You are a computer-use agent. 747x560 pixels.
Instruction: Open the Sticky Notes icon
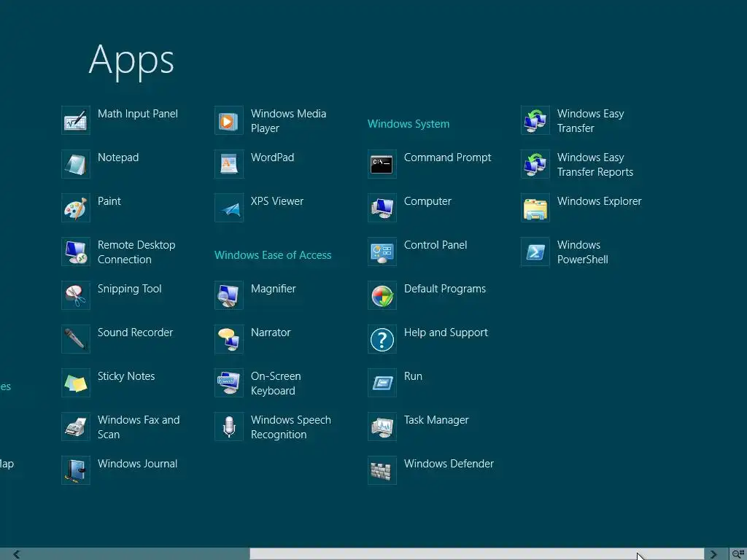[x=76, y=384]
